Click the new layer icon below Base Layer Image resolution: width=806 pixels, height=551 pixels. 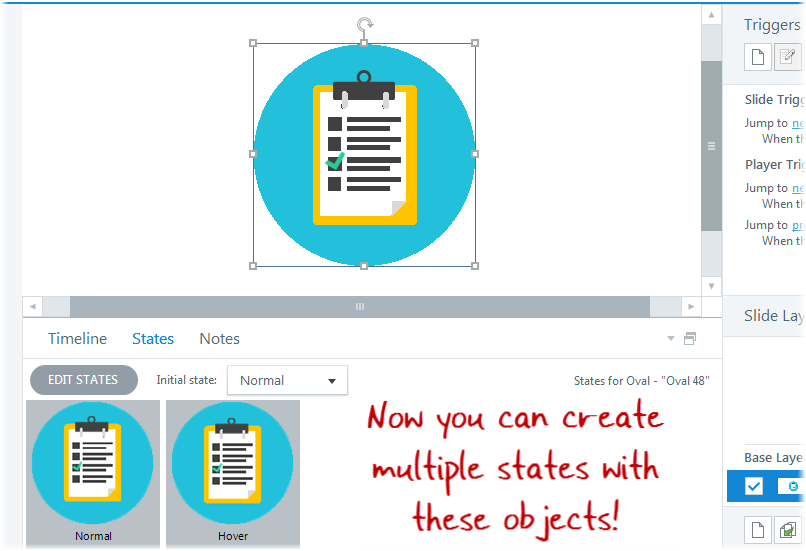point(758,530)
